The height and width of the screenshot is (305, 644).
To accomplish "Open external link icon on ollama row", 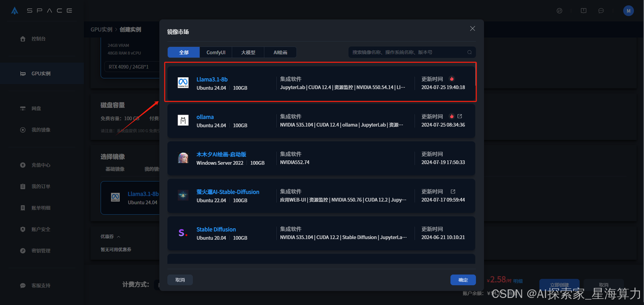I will 460,117.
